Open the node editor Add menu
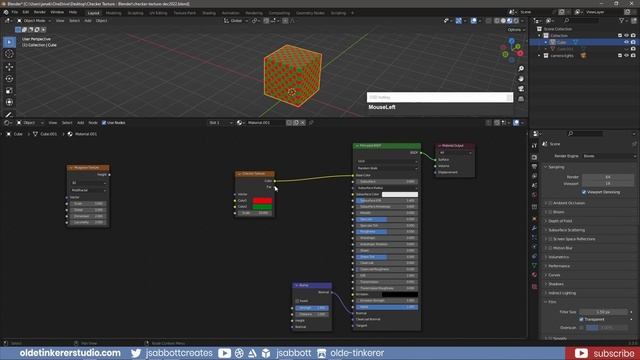The image size is (640, 360). [80, 122]
